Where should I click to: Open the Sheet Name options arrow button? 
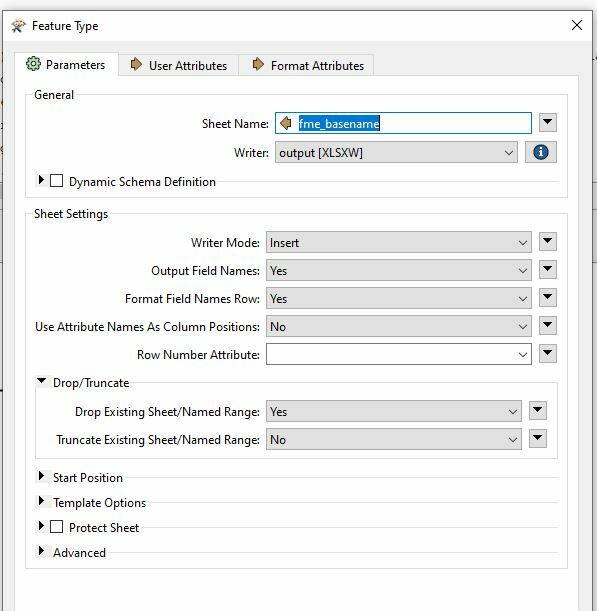tap(548, 123)
